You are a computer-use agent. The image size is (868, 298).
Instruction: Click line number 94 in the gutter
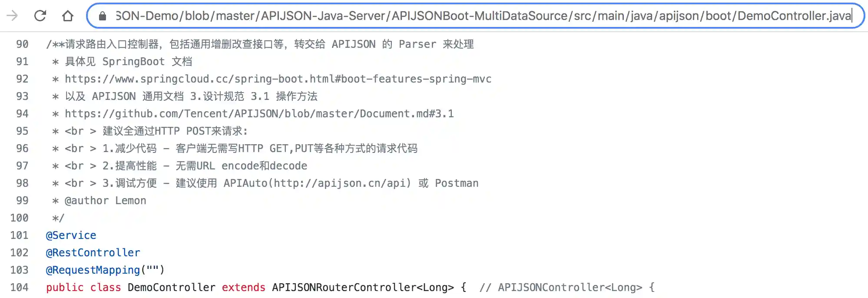click(22, 114)
